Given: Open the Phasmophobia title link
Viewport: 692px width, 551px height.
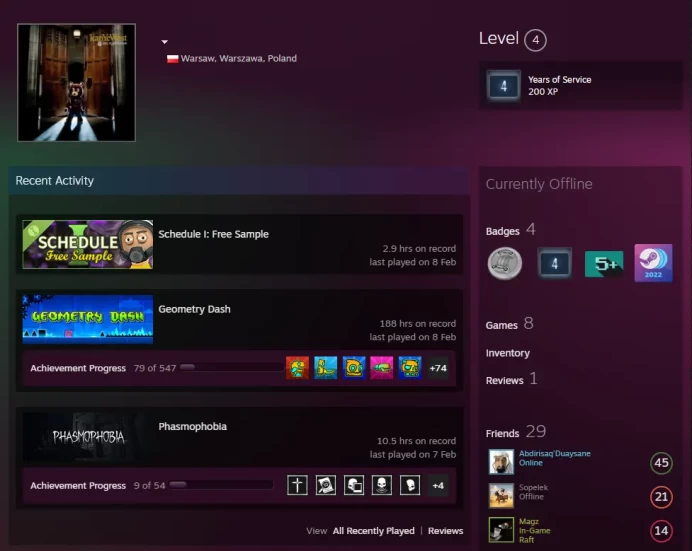Looking at the screenshot, I should (192, 427).
